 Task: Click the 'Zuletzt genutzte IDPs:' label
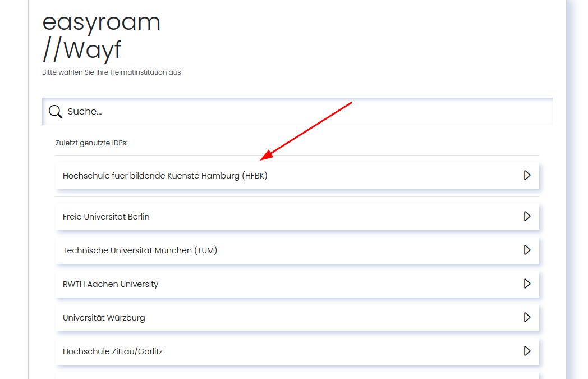[x=91, y=143]
